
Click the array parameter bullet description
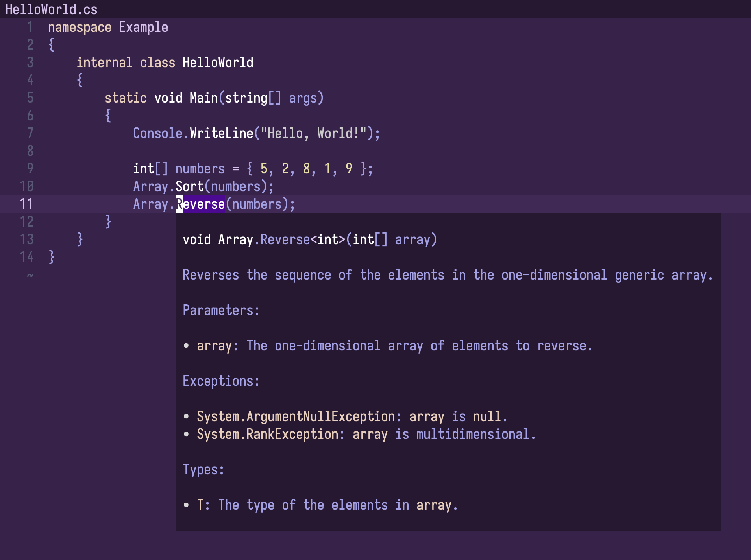tap(394, 346)
